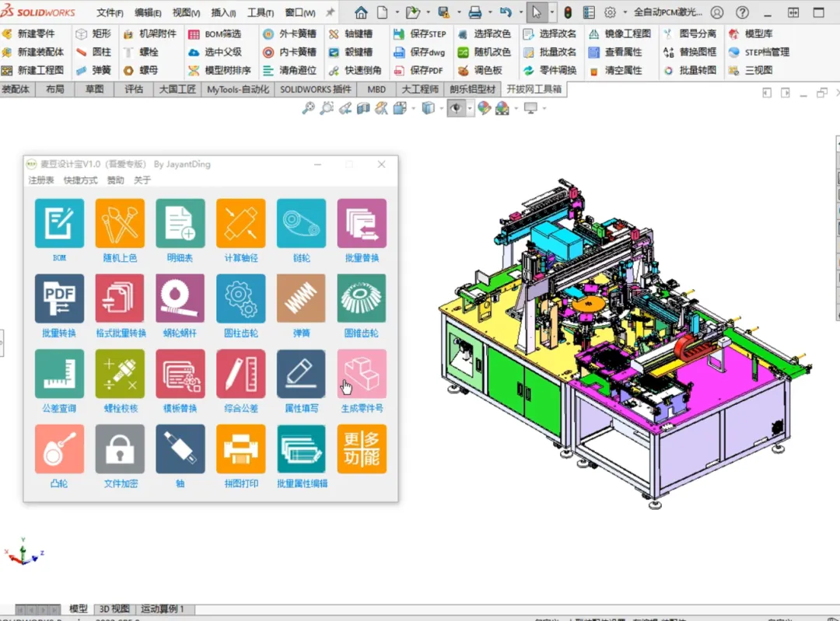Expand the Print dropdown arrow
The height and width of the screenshot is (621, 840).
490,12
